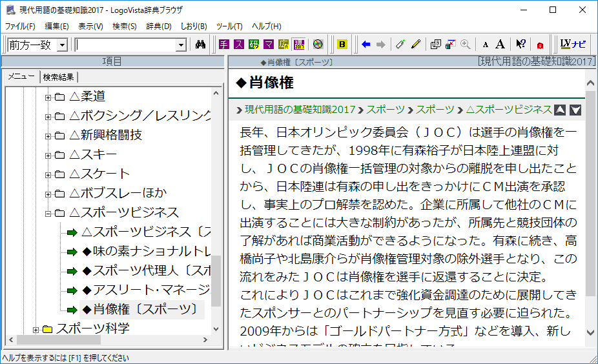
Task: Select the marker highlighter tool
Action: click(400, 45)
